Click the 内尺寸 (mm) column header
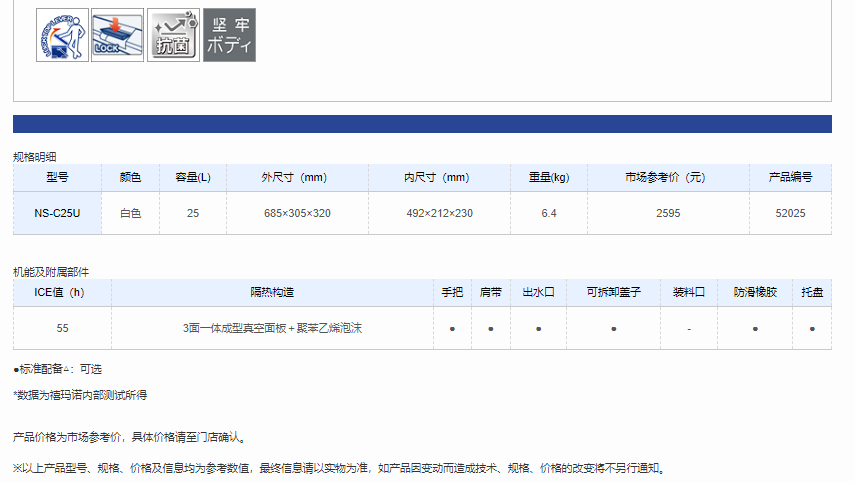The image size is (861, 483). [439, 177]
